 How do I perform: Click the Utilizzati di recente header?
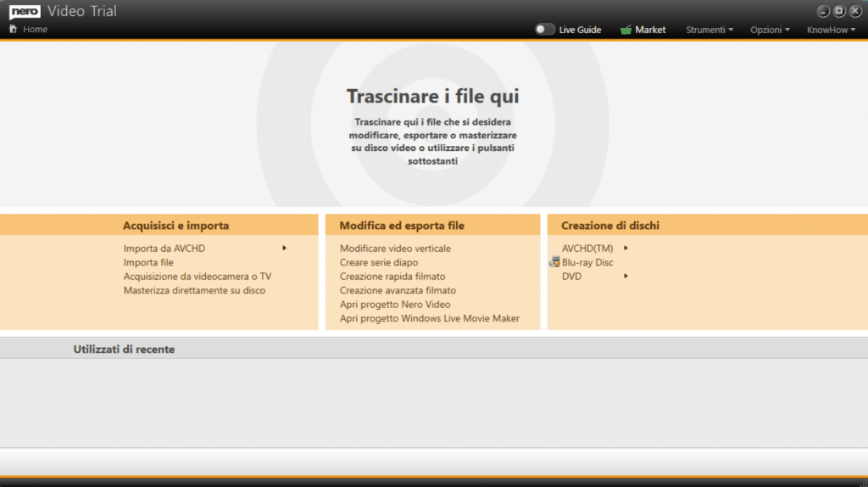point(124,349)
